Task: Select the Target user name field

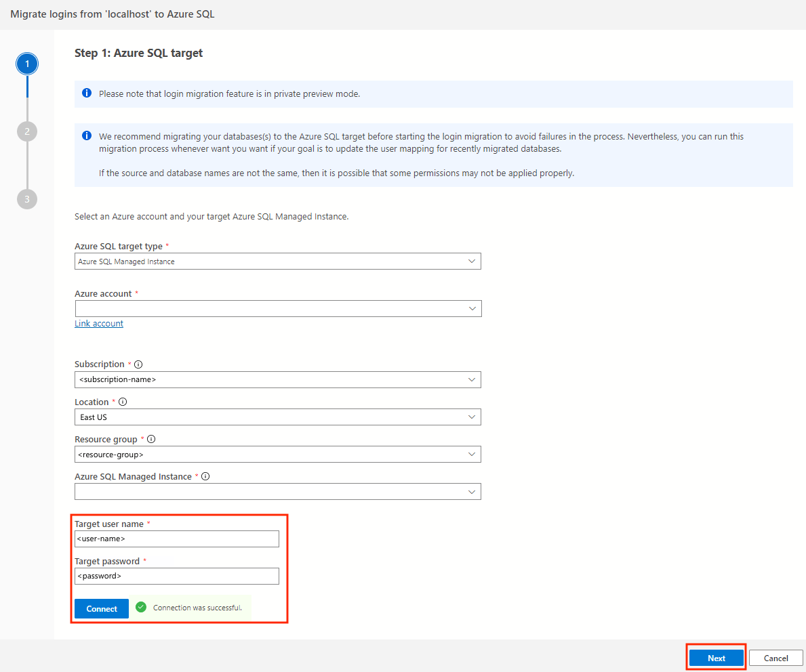Action: (x=176, y=539)
